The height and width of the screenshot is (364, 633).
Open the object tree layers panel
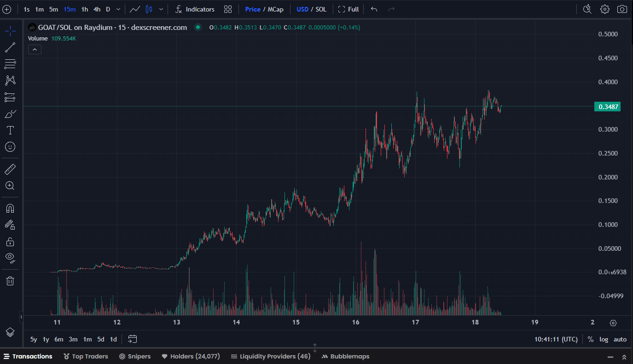pos(10,332)
